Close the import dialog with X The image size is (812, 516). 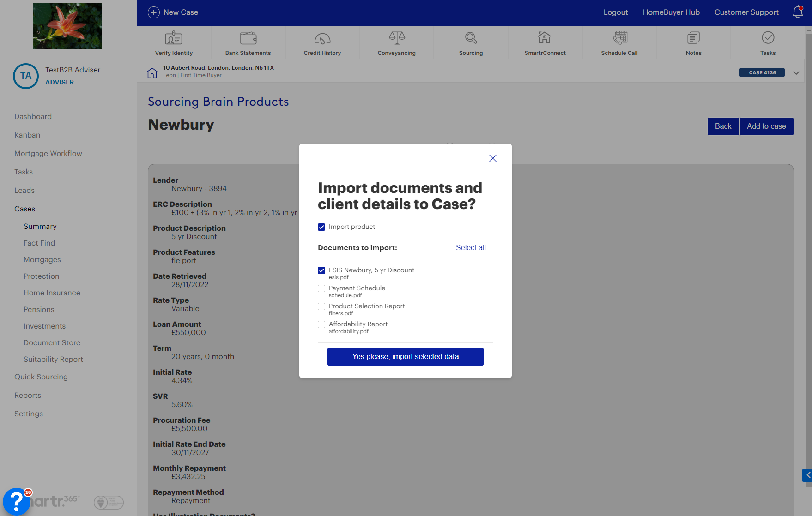tap(493, 158)
